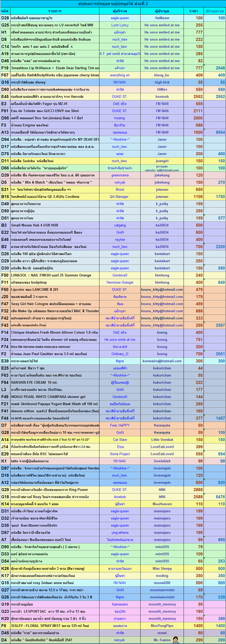Image resolution: width=226 pixels, height=644 pixels.
Task: Select bidder cell 'loveleklek'
Action: coord(162,461)
